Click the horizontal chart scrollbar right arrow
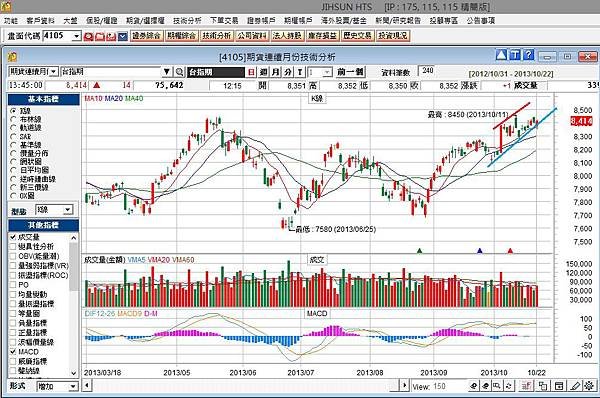This screenshot has height=398, width=600. click(x=404, y=385)
